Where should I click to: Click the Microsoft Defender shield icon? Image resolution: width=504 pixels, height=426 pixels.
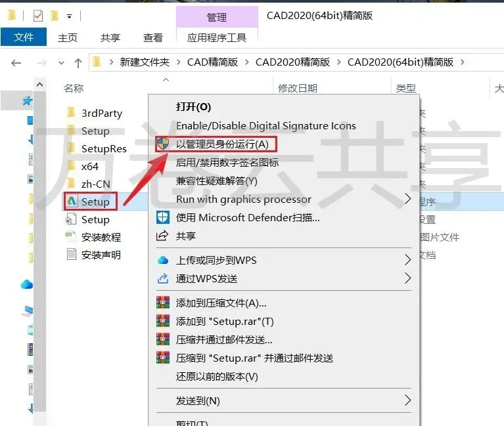coord(163,217)
